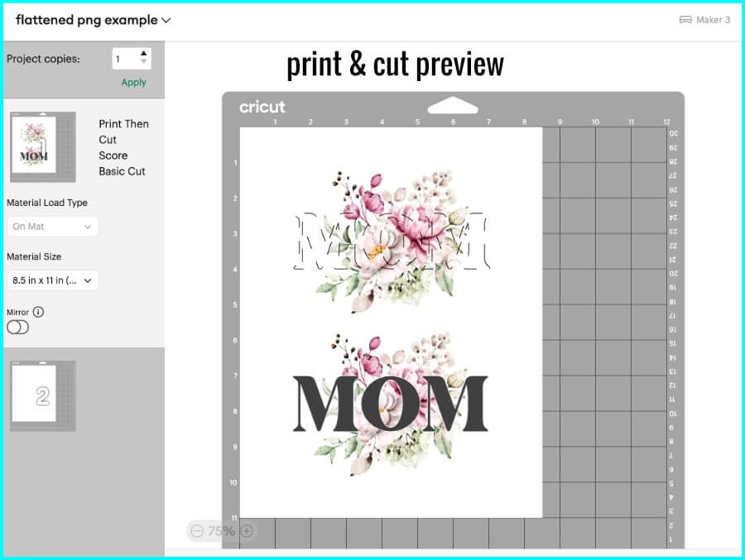The width and height of the screenshot is (745, 560).
Task: Select the solid MOM floral print image
Action: tap(391, 404)
